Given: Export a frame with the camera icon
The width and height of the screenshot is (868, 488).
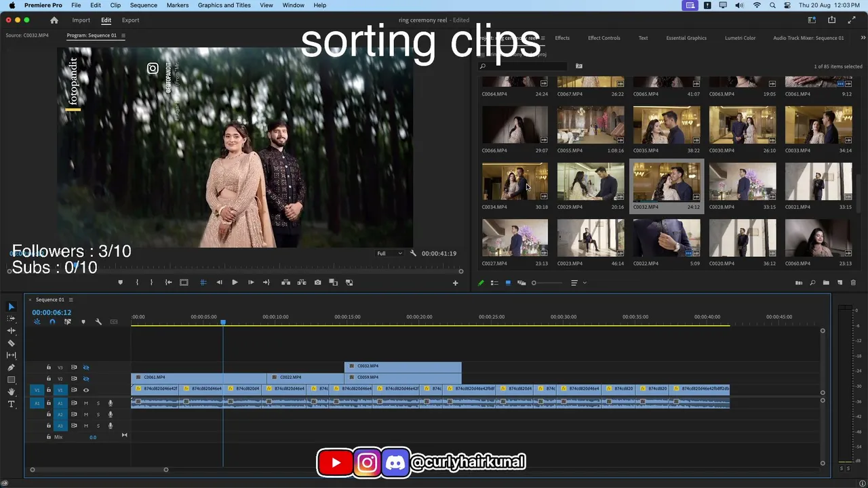Looking at the screenshot, I should pos(317,283).
